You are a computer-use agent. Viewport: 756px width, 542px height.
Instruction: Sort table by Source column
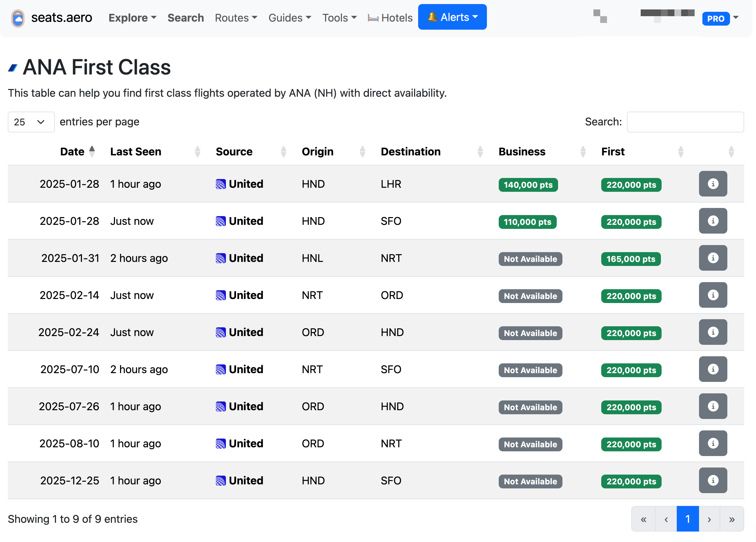coord(284,151)
